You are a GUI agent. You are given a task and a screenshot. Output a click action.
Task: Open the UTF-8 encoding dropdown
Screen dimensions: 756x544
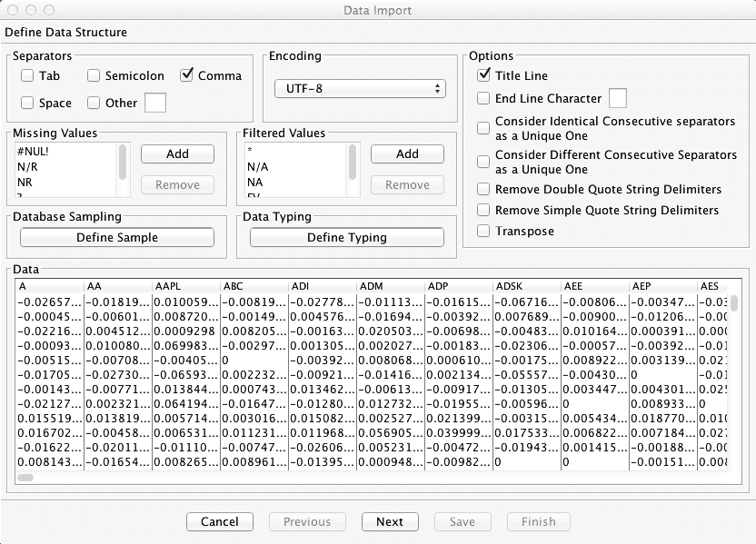coord(360,89)
